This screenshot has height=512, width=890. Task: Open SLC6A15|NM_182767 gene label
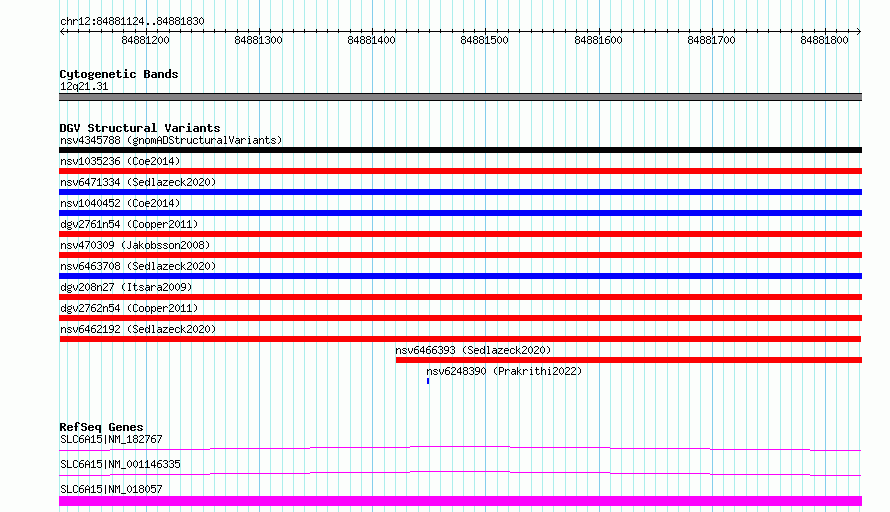point(111,439)
